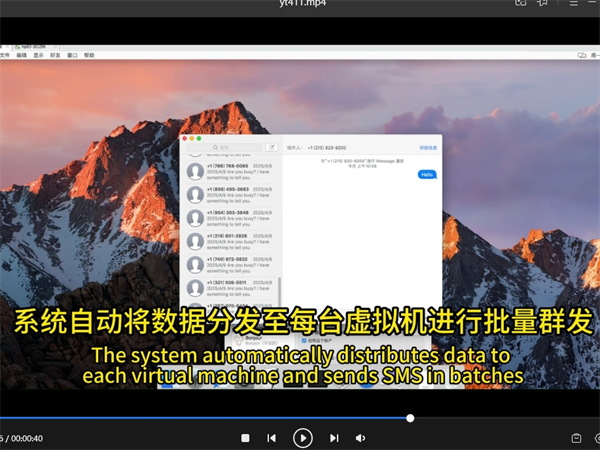Image resolution: width=600 pixels, height=450 pixels.
Task: Click avatar of +1 (740) 972-5632 contact
Action: coord(195,264)
